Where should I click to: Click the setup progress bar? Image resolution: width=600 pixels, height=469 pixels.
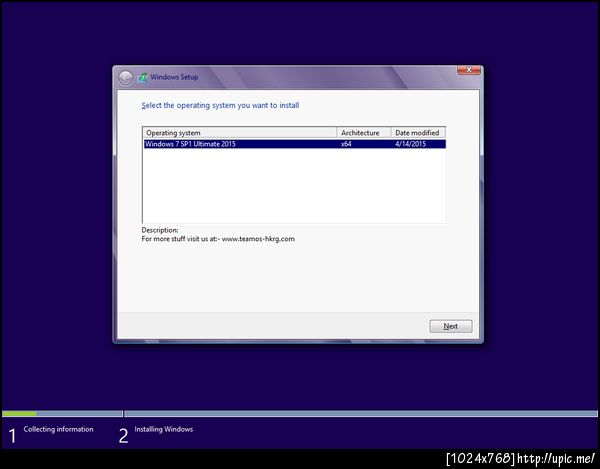pyautogui.click(x=300, y=414)
